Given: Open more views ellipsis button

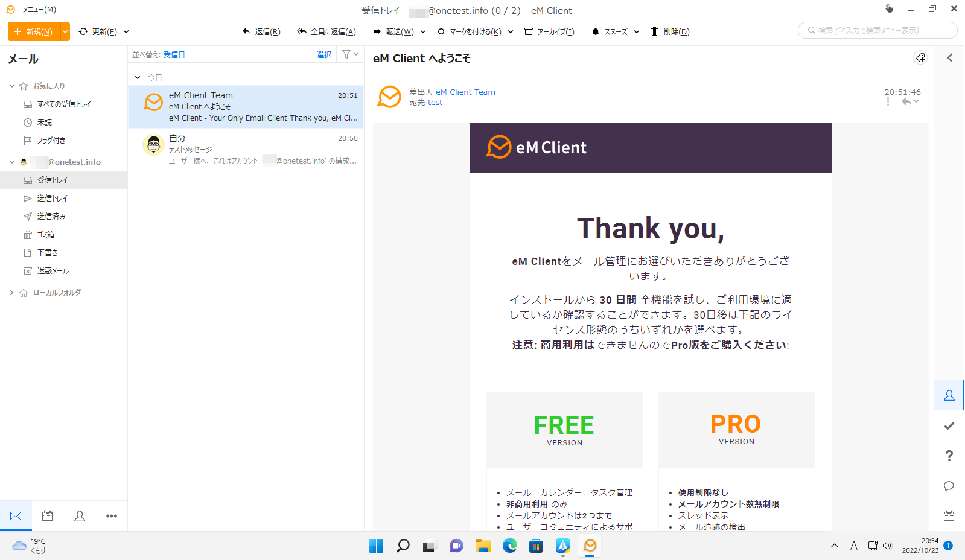Looking at the screenshot, I should click(x=112, y=516).
